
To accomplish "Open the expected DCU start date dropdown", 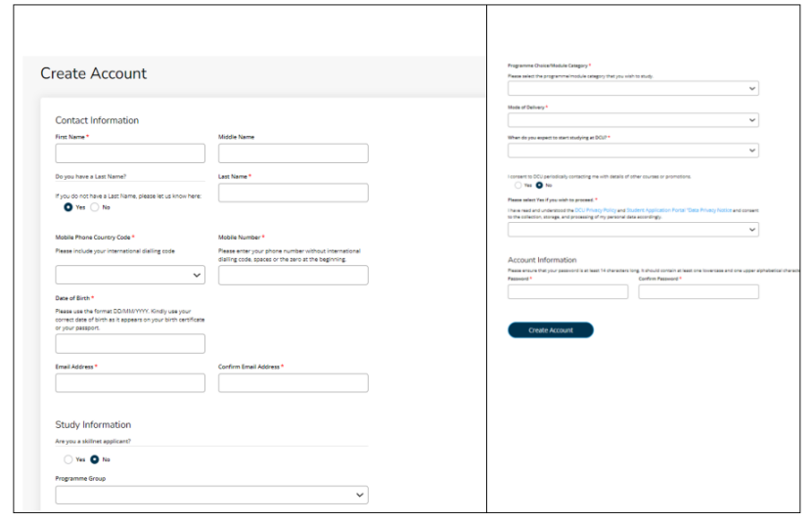I will pos(633,152).
